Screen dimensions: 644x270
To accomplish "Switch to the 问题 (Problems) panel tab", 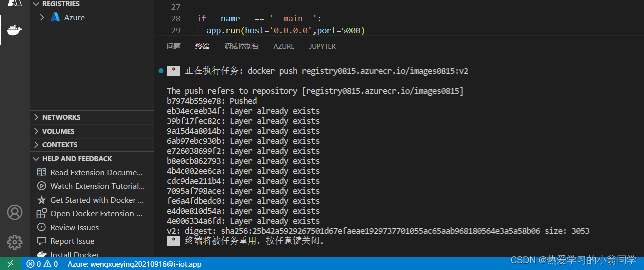I will click(x=174, y=46).
